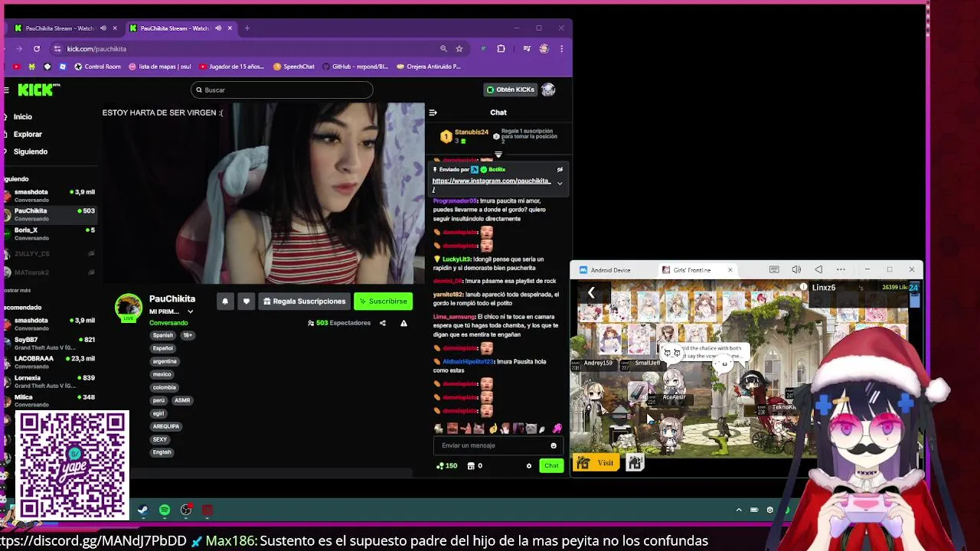The width and height of the screenshot is (980, 551).
Task: Open the pinned instagram.com/pauchikita link
Action: 492,184
